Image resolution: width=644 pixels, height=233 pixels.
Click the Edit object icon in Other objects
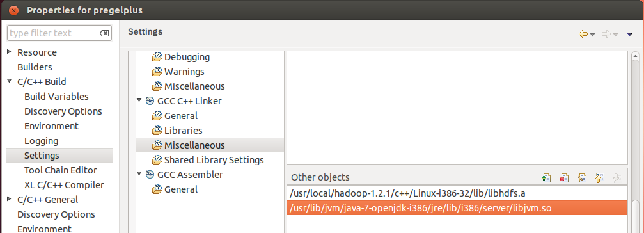[582, 178]
